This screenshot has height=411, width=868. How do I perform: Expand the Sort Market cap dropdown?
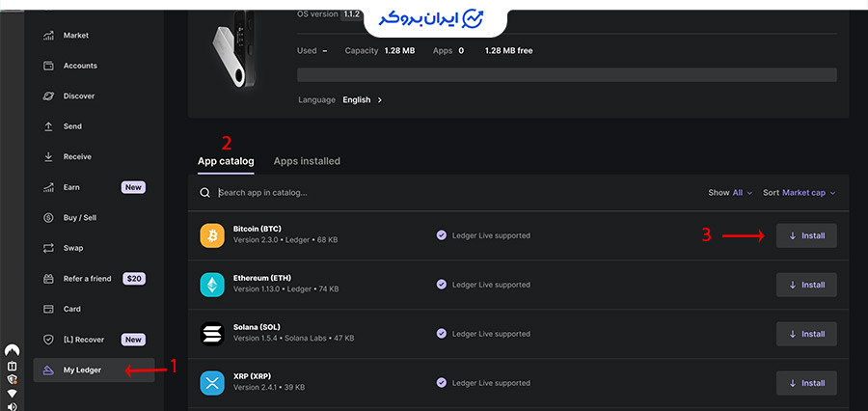[x=800, y=193]
